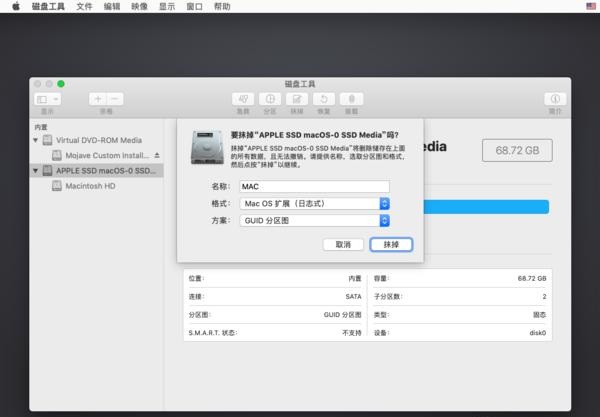The image size is (600, 417).
Task: Click the 固态 type value
Action: tap(540, 315)
